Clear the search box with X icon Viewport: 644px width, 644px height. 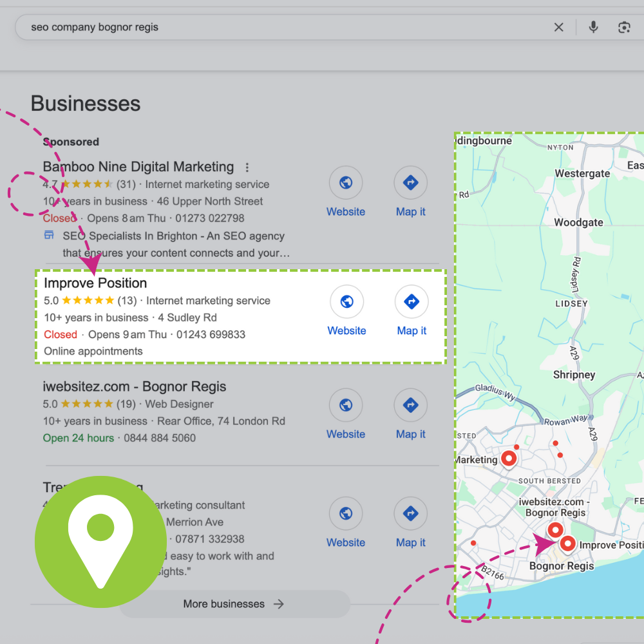coord(558,27)
